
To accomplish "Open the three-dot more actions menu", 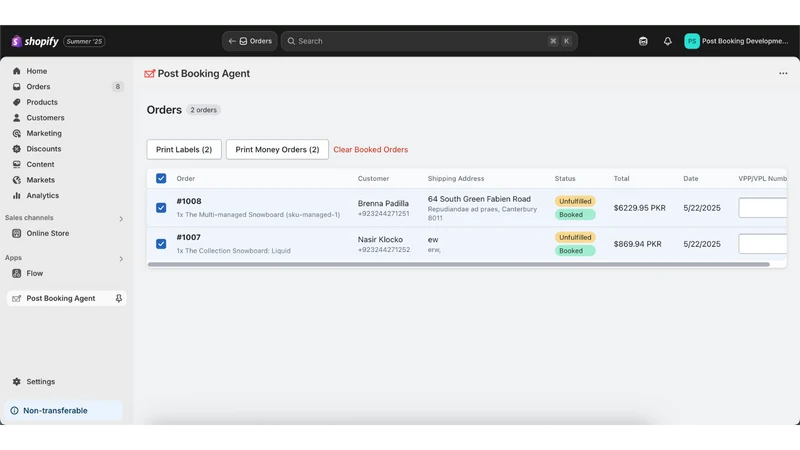I will [783, 73].
